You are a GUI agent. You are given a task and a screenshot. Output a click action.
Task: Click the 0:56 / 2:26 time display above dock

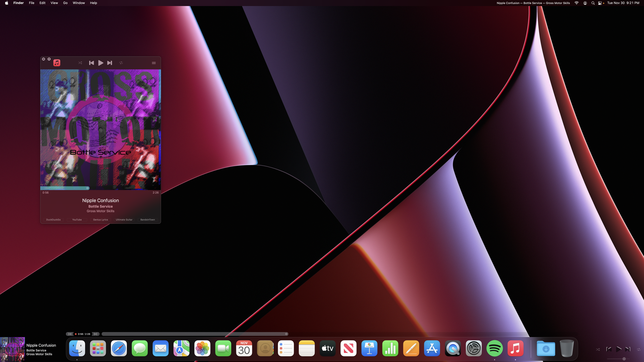(x=84, y=334)
